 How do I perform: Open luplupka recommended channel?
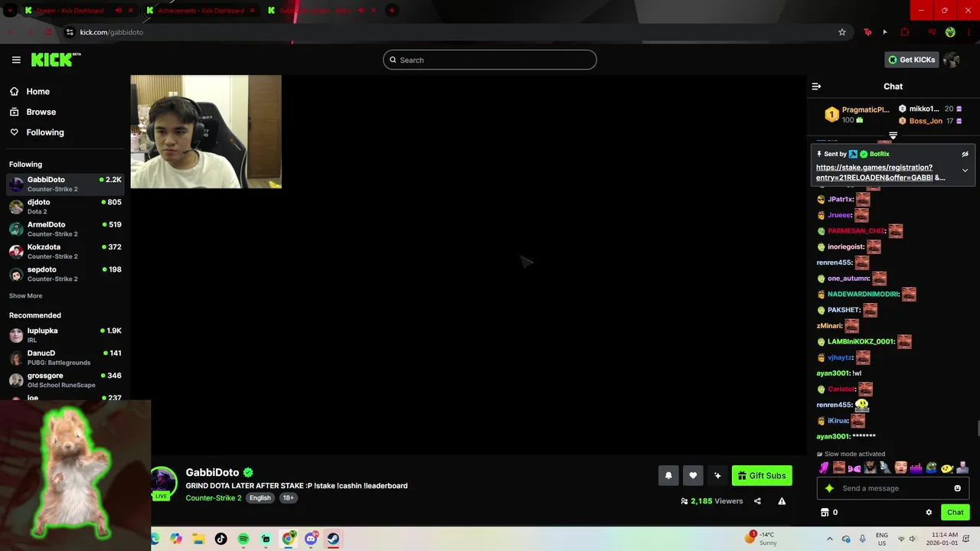tap(65, 334)
